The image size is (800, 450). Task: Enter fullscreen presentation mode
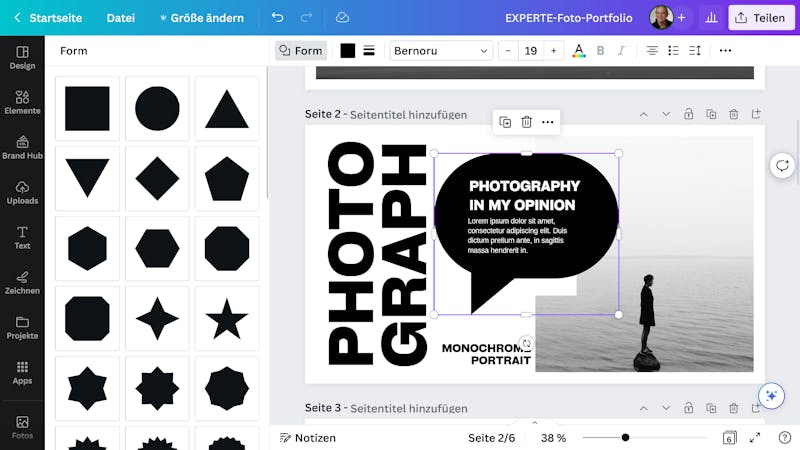point(755,438)
